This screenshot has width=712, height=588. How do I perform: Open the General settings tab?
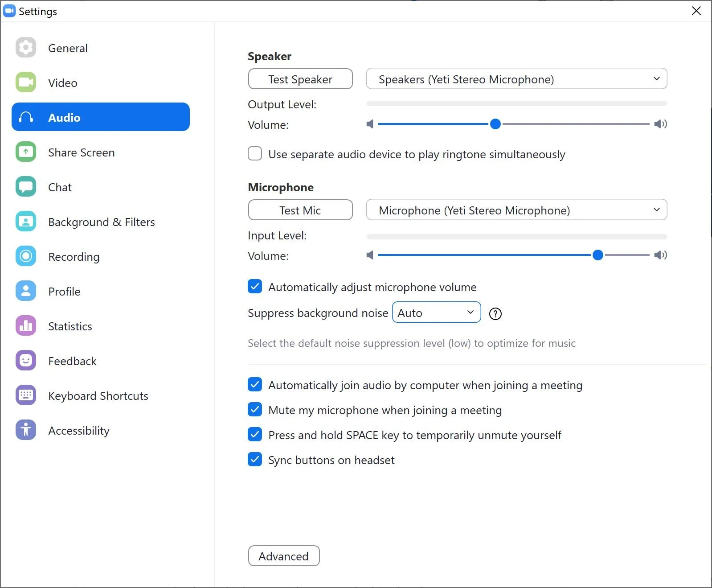click(x=101, y=48)
